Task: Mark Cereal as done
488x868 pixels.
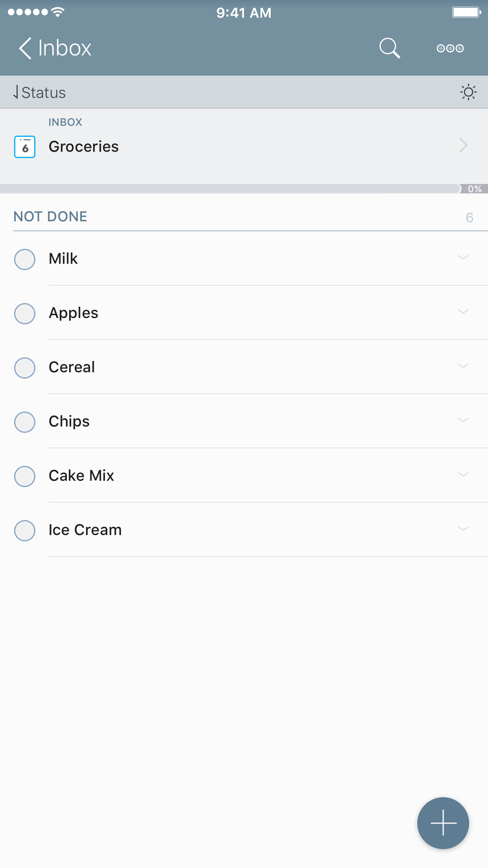Action: [25, 368]
